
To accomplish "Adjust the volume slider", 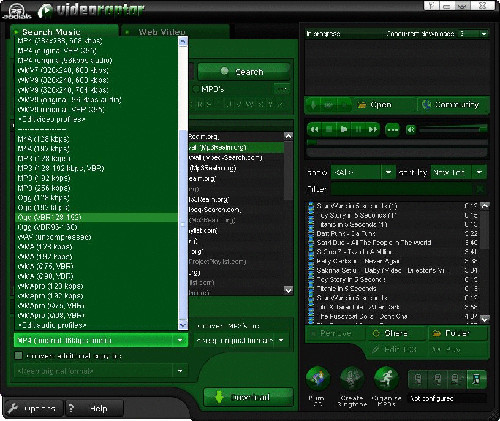I will [453, 130].
